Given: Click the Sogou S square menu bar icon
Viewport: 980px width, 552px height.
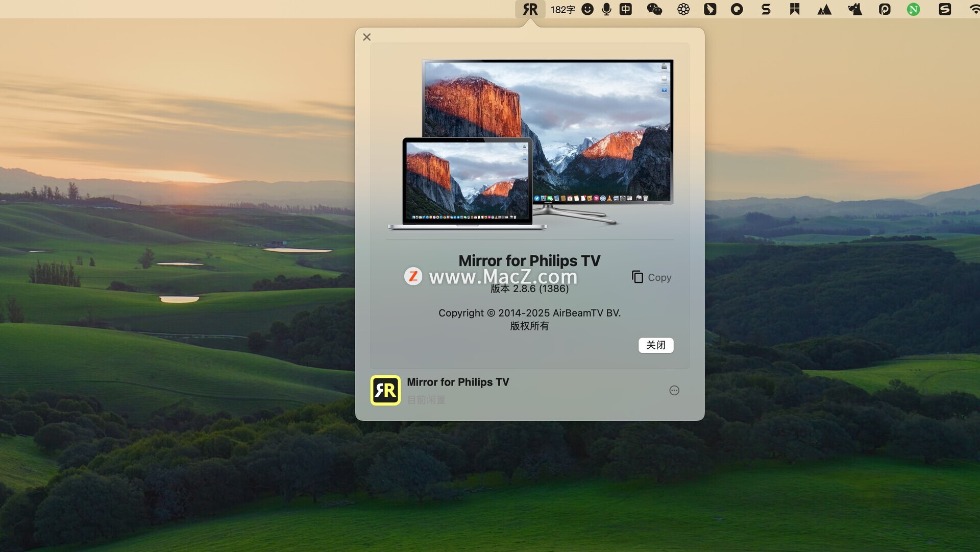Looking at the screenshot, I should 945,9.
